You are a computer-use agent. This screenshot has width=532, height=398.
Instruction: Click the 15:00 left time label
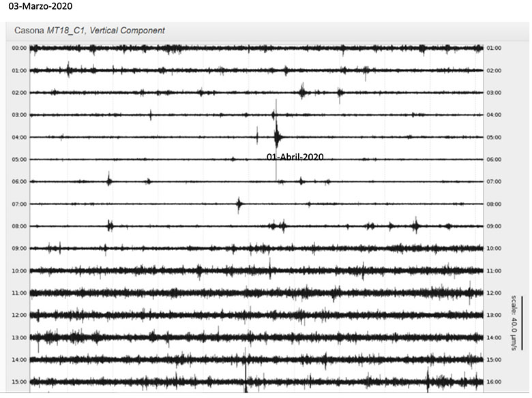coord(19,382)
